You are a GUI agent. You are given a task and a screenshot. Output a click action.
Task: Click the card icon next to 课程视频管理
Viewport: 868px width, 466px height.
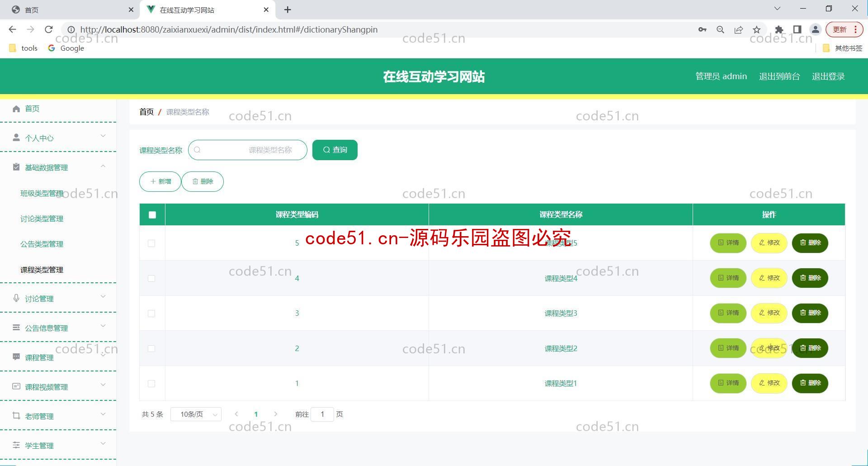click(x=16, y=386)
